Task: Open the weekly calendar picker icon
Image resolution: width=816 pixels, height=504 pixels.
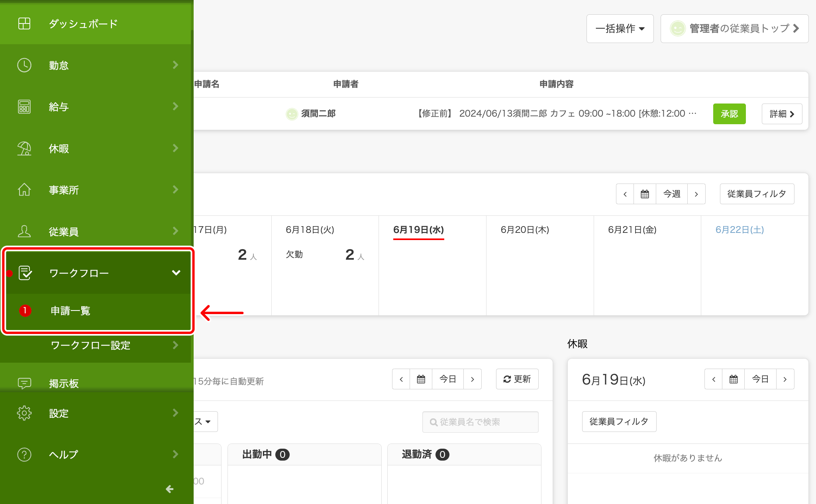Action: 645,194
